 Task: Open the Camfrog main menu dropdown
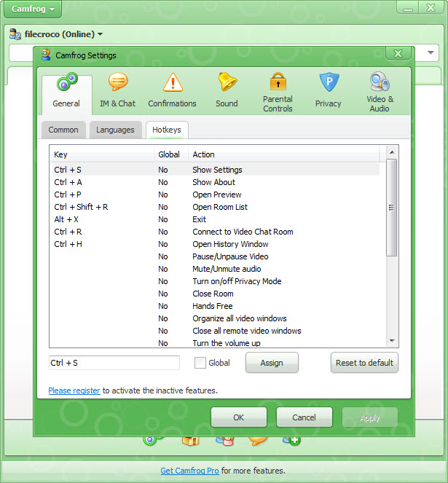point(33,9)
